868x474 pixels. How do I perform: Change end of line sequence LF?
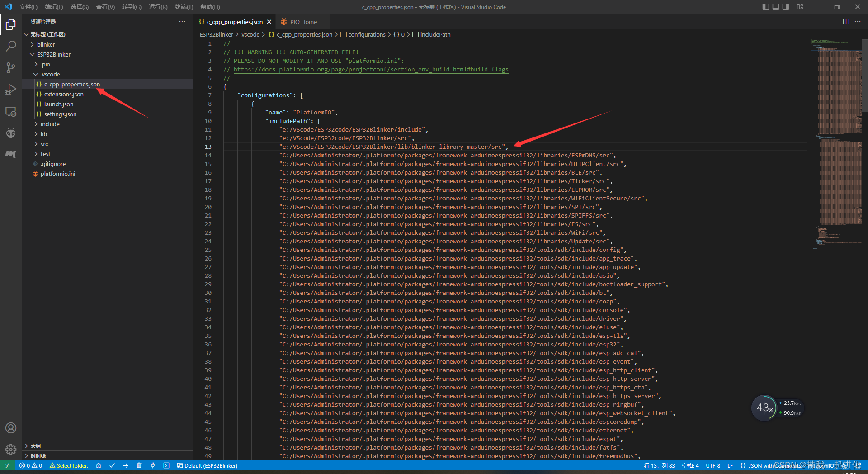[x=730, y=465]
